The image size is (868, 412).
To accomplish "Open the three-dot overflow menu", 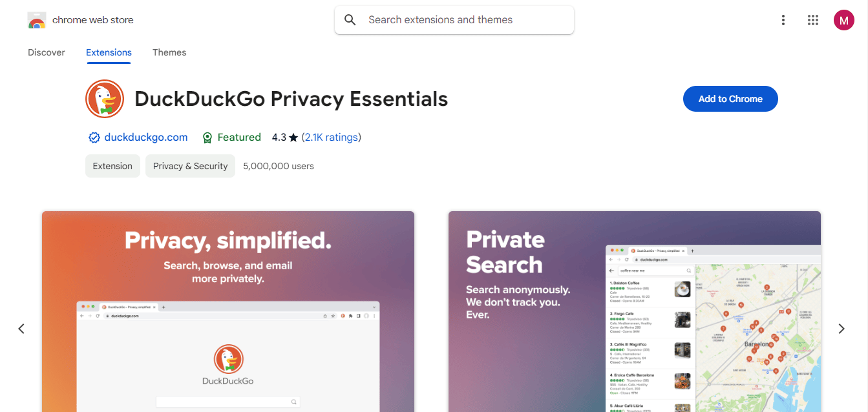I will (x=783, y=20).
